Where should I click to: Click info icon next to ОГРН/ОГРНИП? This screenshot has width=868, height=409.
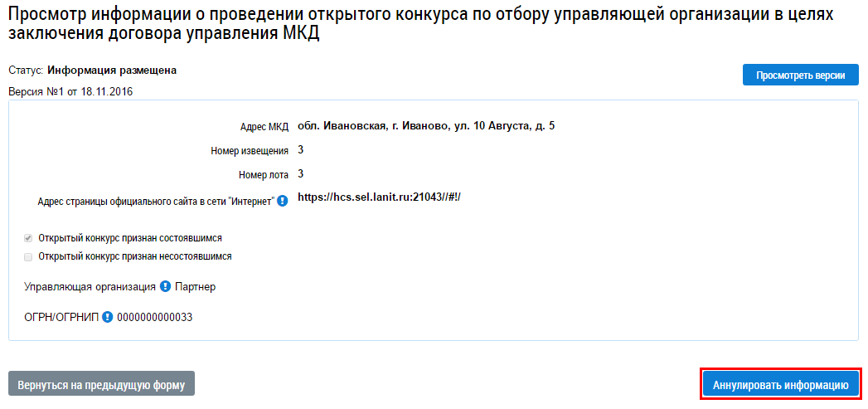pos(107,317)
